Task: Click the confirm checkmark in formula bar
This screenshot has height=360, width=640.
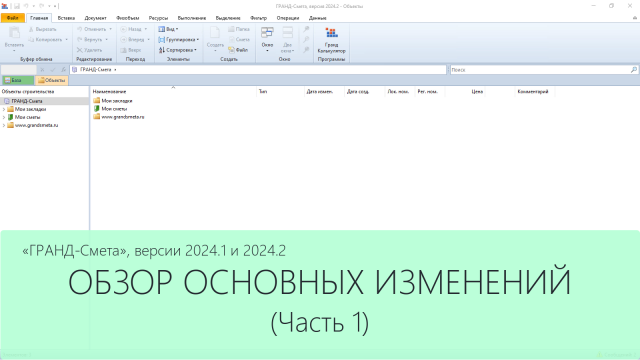Action: click(x=53, y=70)
